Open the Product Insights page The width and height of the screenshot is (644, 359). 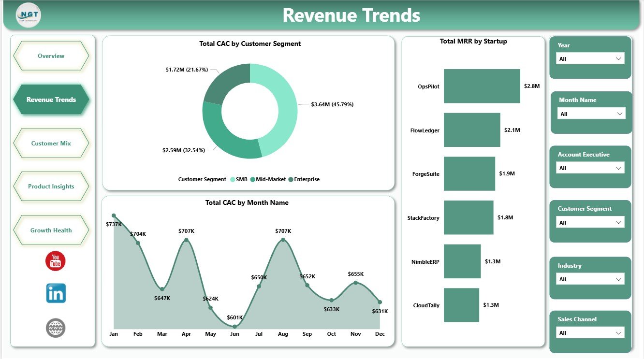tap(51, 187)
